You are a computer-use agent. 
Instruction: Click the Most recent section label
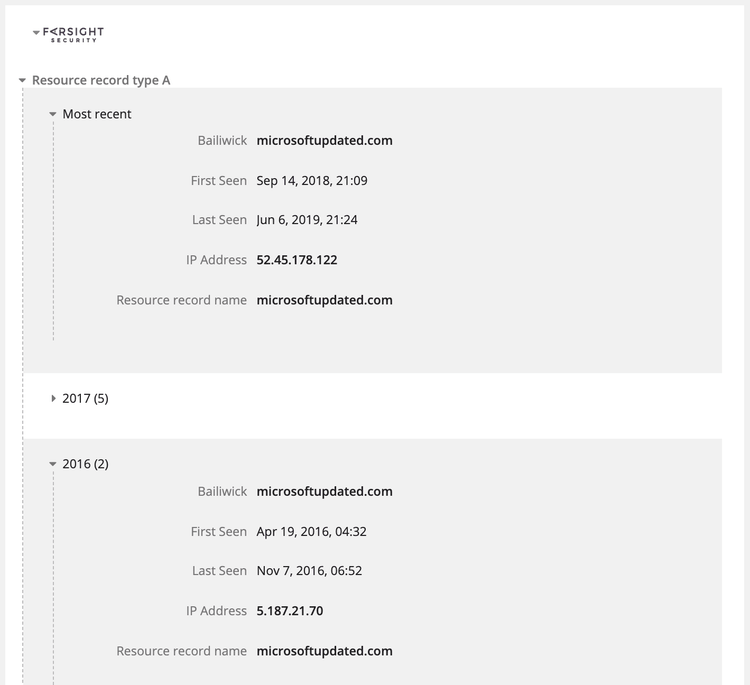(97, 114)
